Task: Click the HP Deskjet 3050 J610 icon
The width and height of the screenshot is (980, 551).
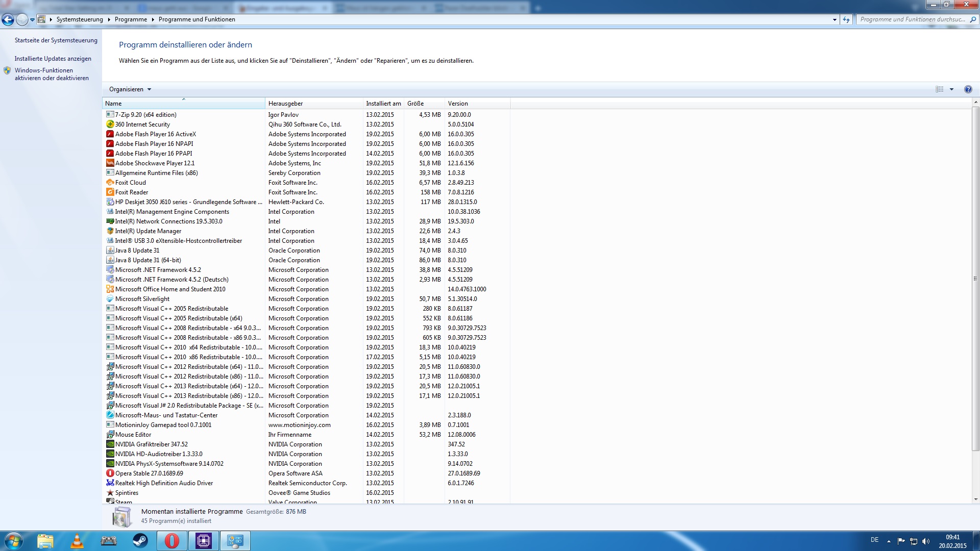Action: 110,202
